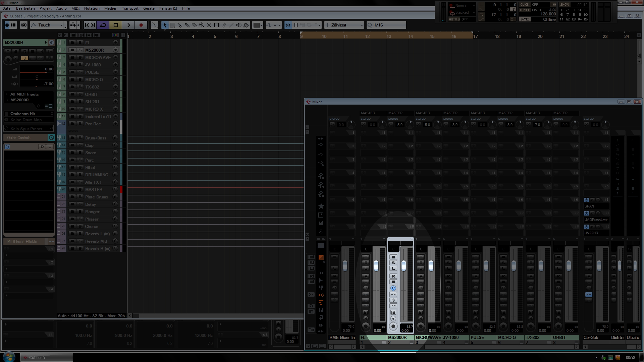Click the MS2000R volume fader handle
The width and height of the screenshot is (644, 362).
(x=404, y=265)
